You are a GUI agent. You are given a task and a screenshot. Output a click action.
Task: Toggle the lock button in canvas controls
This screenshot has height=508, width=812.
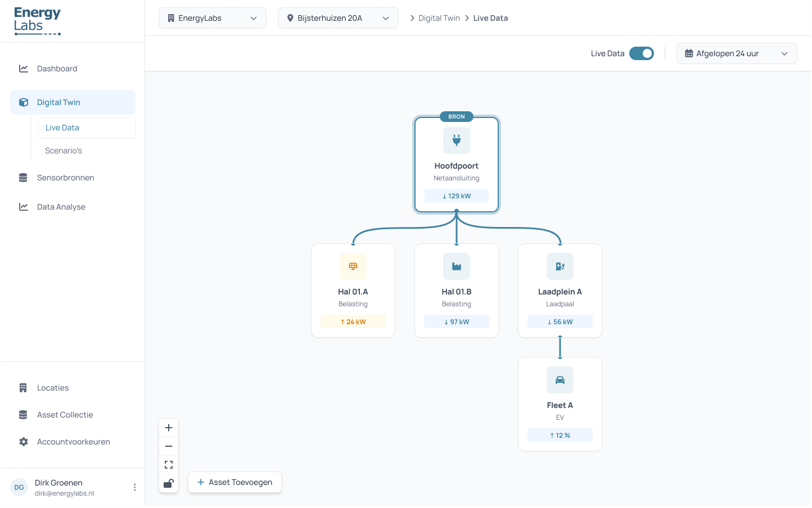[x=168, y=483]
